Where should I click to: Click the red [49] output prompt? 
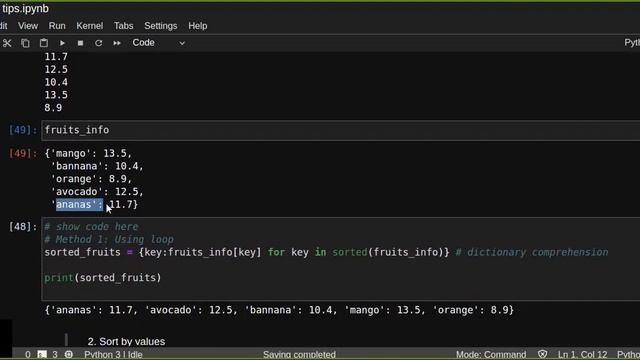pyautogui.click(x=23, y=153)
